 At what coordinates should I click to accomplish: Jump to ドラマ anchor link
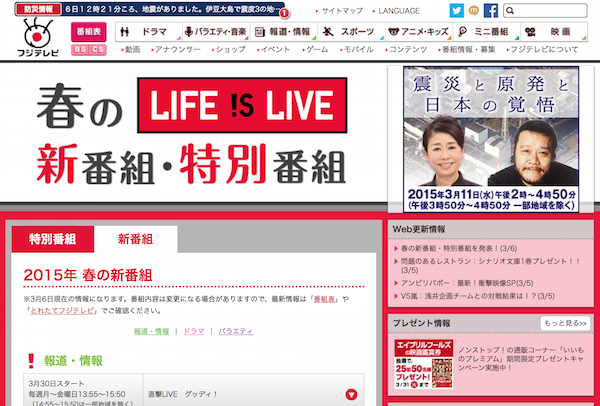click(194, 331)
